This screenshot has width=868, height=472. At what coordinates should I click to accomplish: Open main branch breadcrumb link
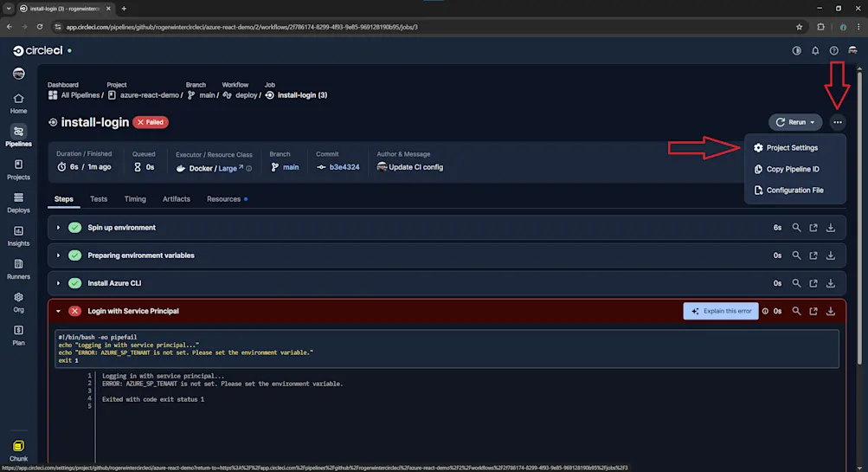pos(201,95)
